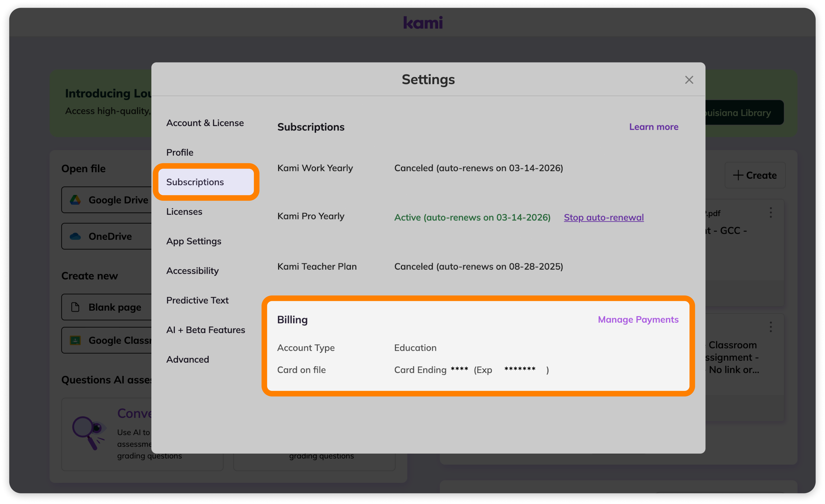
Task: Click the Kami logo at top
Action: 423,23
